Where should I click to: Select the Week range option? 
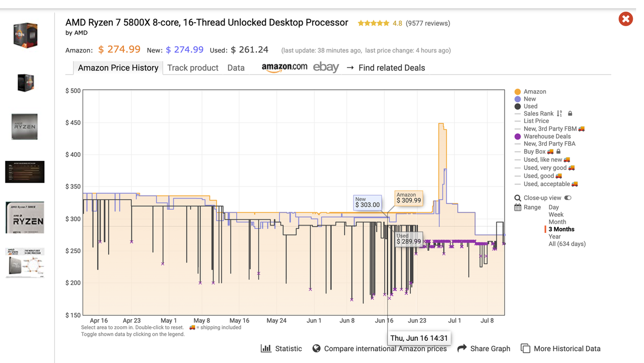(x=556, y=215)
